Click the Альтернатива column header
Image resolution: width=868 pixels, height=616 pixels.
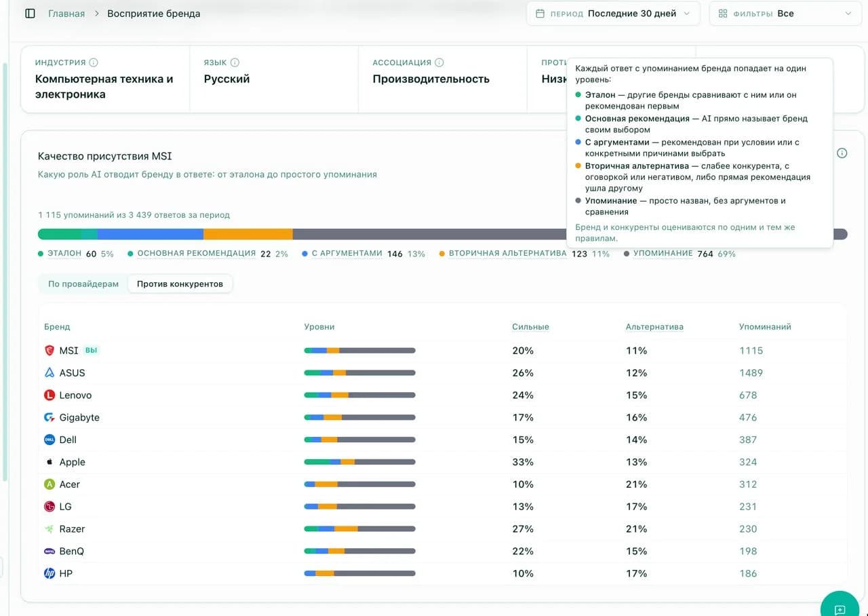pos(654,327)
